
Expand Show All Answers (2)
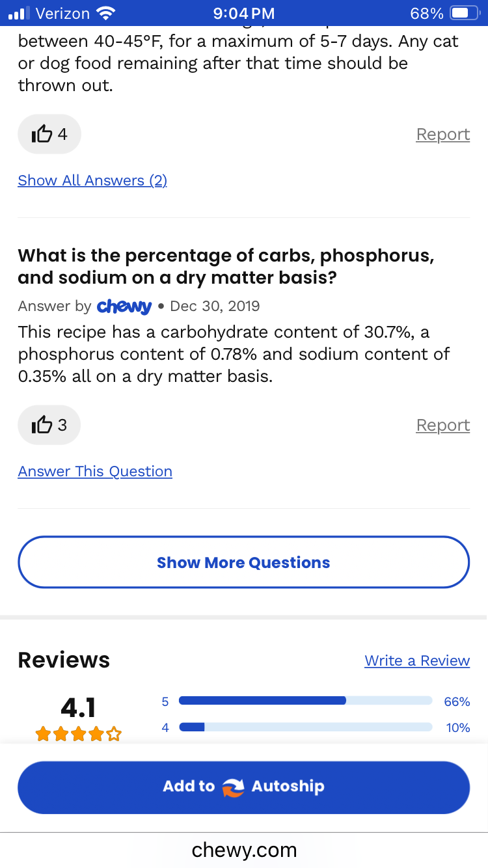pos(92,180)
